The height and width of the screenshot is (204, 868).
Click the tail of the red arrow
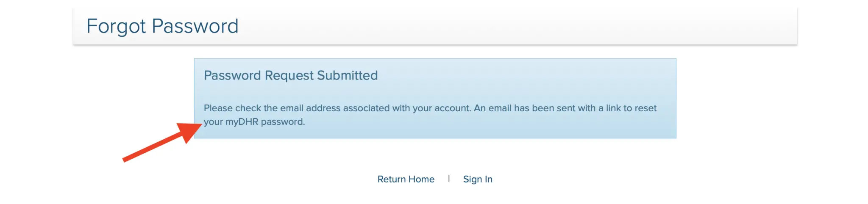126,159
